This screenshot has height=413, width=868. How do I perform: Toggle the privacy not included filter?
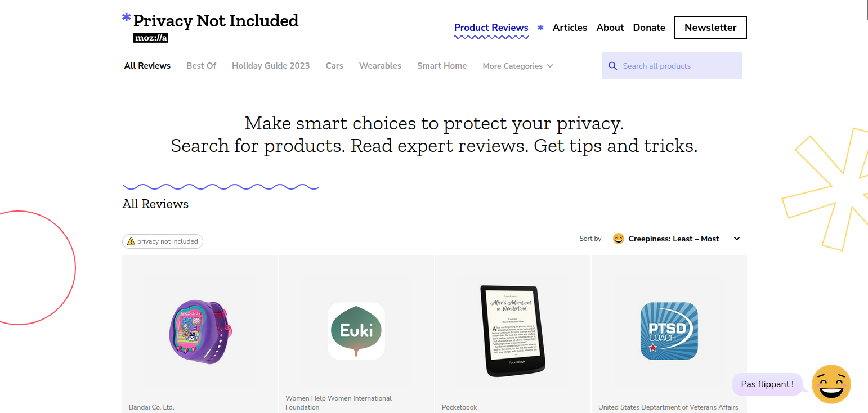[163, 241]
